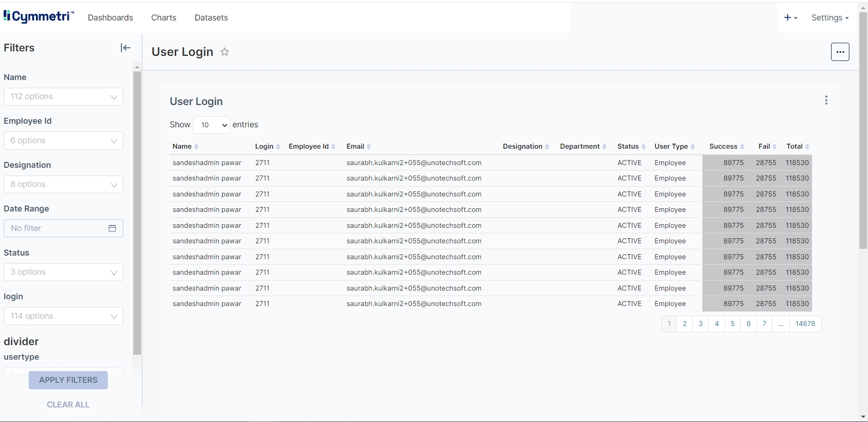Star the User Login dashboard as favorite
This screenshot has height=422, width=868.
(225, 52)
